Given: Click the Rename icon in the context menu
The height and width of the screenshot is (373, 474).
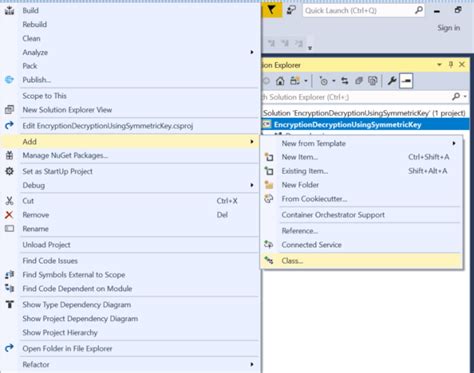Looking at the screenshot, I should click(x=9, y=229).
